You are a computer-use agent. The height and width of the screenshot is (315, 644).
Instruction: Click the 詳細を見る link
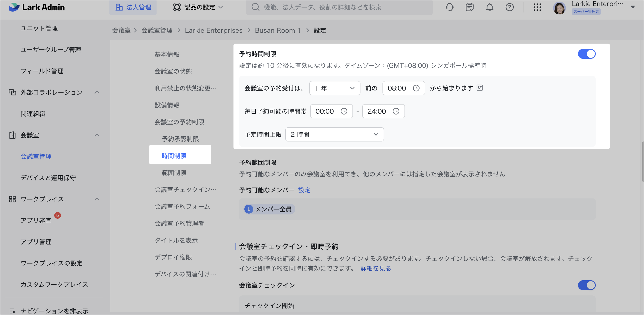click(376, 268)
